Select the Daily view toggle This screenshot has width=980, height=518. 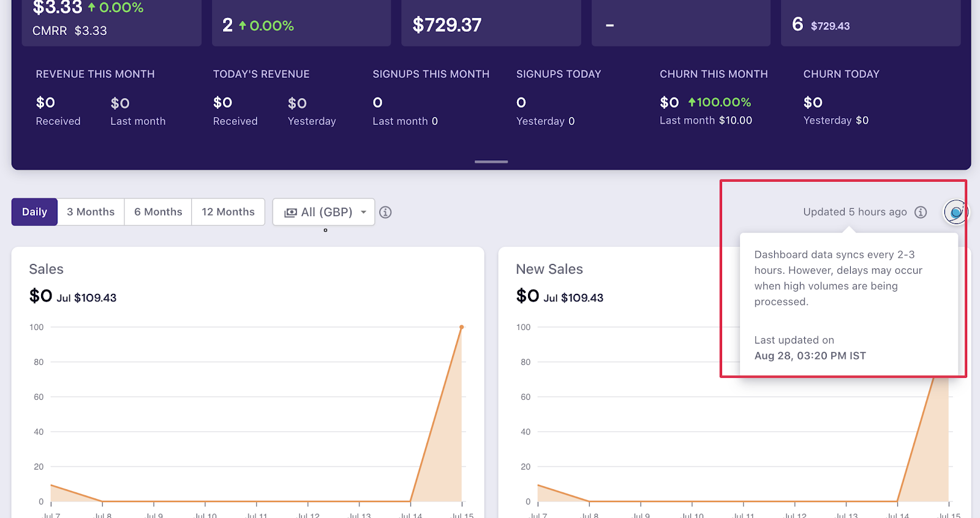[x=34, y=212]
